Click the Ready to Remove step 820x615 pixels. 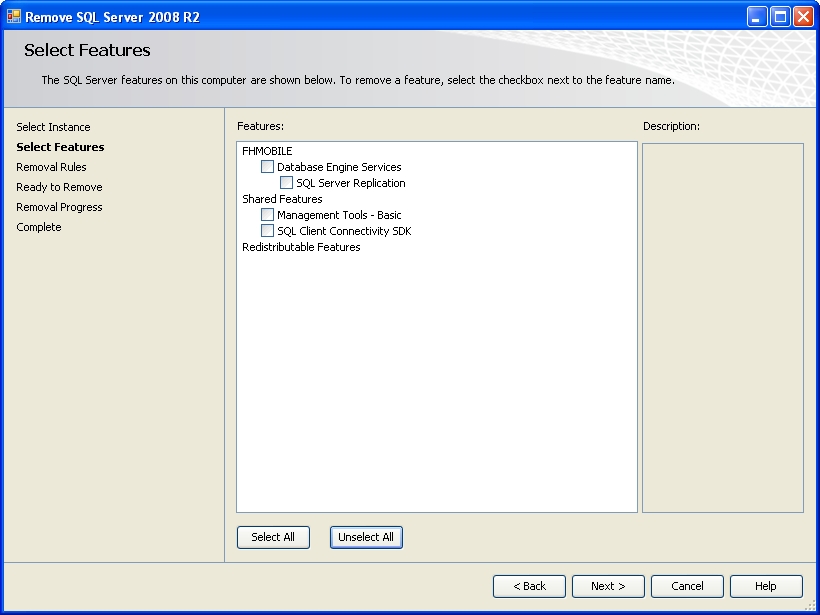(x=59, y=187)
